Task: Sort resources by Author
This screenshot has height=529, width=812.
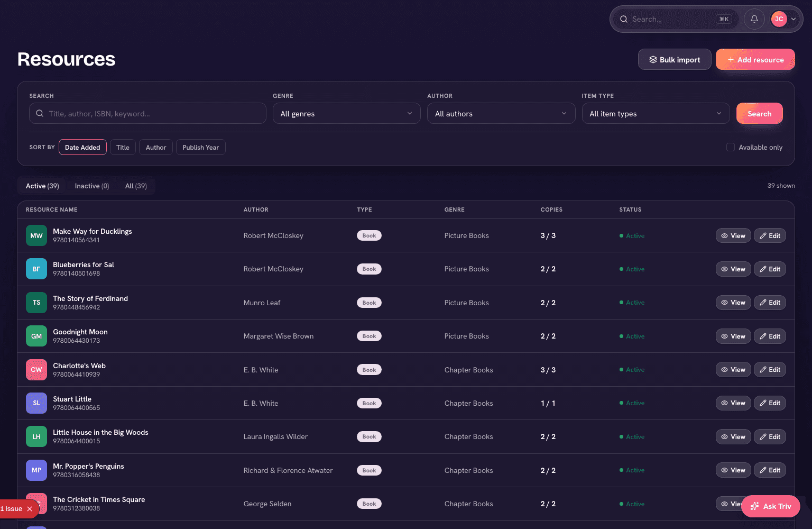Action: pos(156,147)
